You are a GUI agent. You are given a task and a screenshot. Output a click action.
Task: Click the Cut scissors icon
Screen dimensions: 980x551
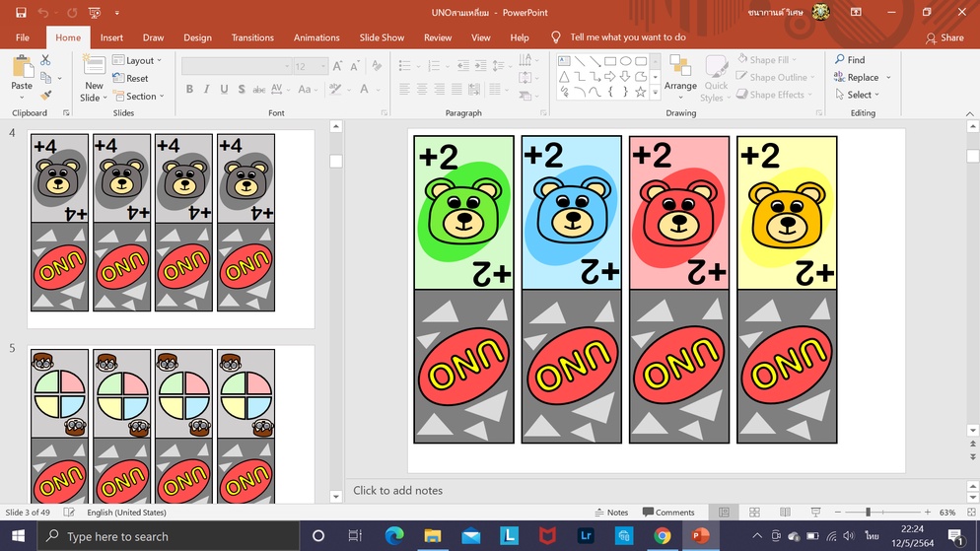(x=45, y=60)
